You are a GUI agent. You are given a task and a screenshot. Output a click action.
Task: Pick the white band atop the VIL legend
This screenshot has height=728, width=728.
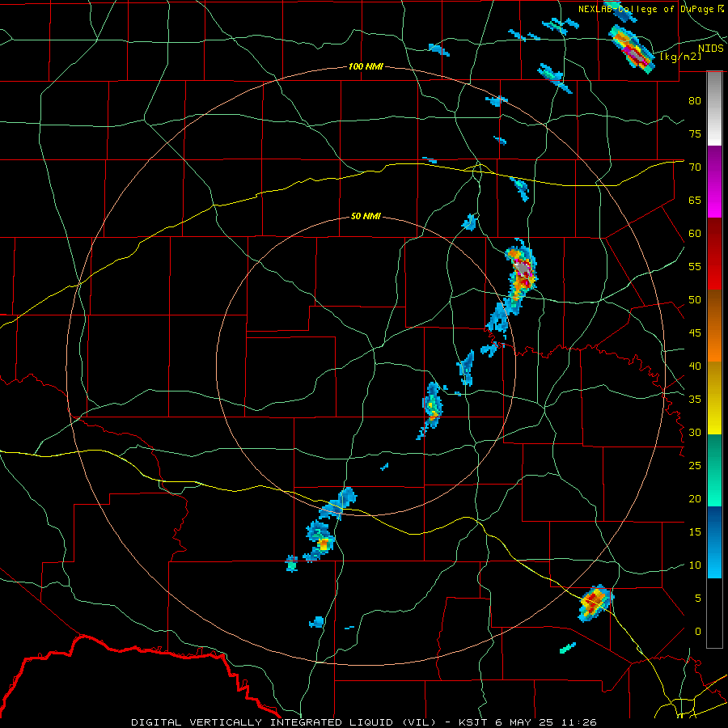714,108
